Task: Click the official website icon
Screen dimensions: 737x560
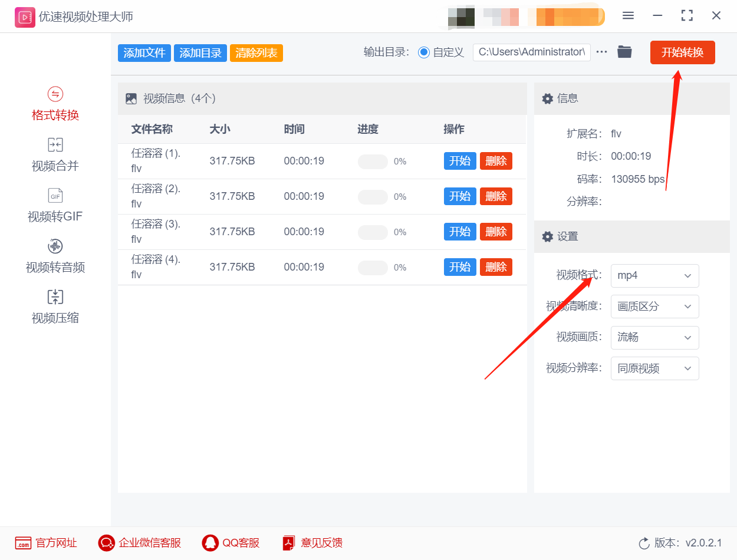Action: [23, 543]
